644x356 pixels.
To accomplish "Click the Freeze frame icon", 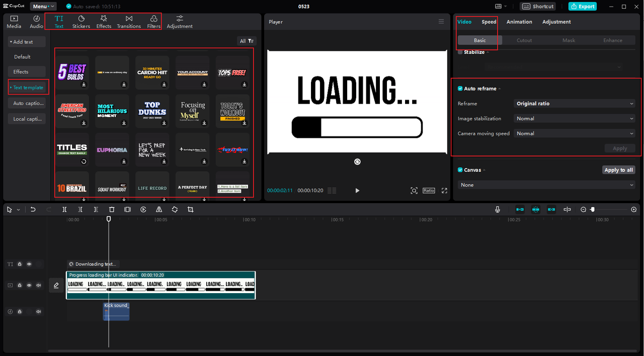I will (127, 209).
